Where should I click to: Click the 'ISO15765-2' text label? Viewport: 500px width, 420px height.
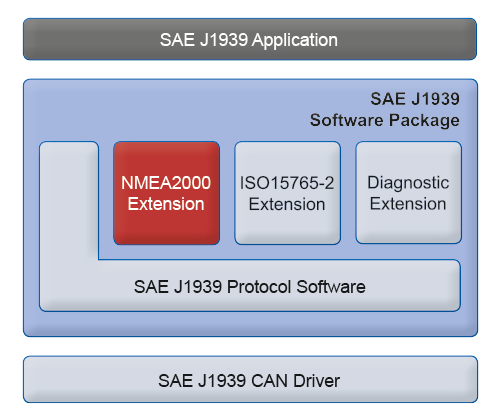(x=287, y=183)
